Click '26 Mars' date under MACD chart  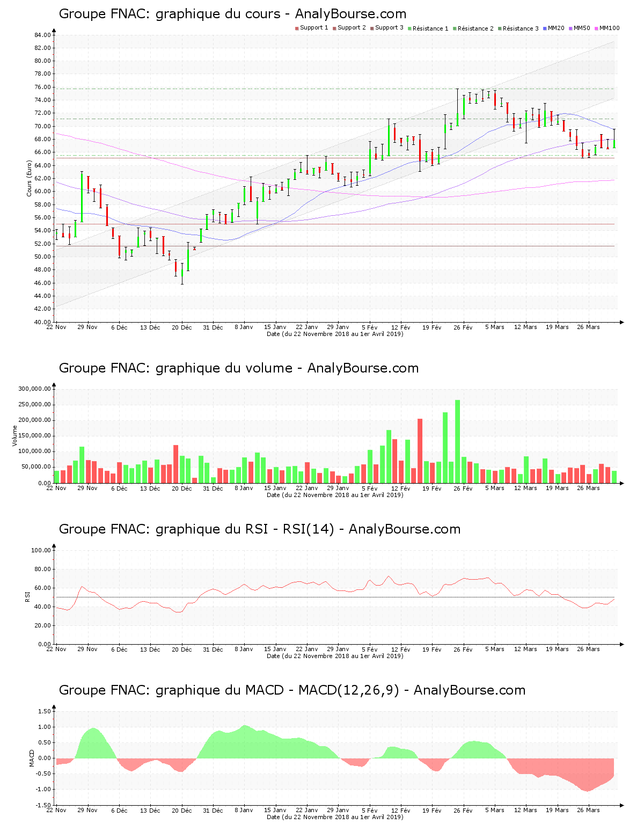(x=588, y=810)
